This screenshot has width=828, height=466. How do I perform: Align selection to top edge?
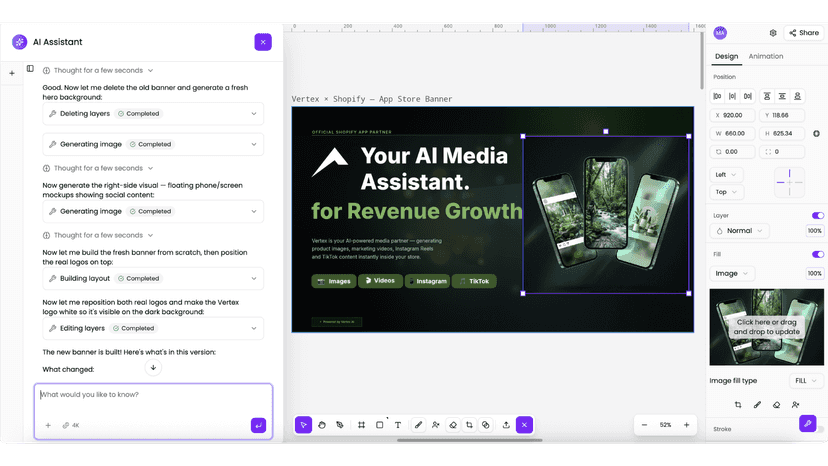point(767,96)
